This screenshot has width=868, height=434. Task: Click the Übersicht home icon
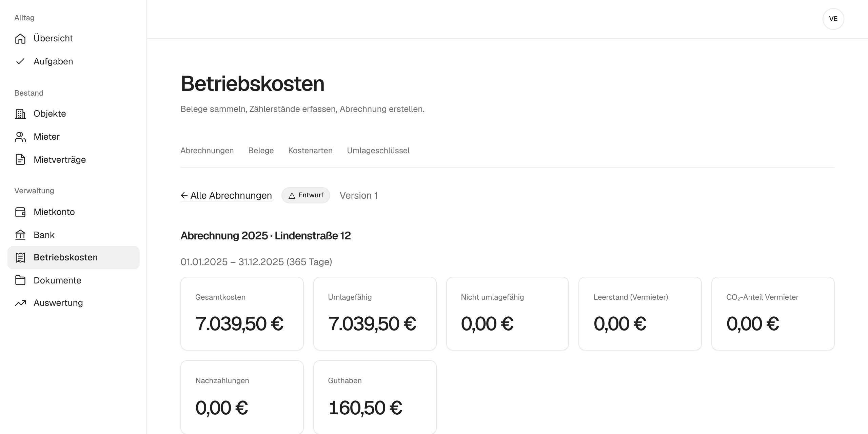pyautogui.click(x=20, y=39)
